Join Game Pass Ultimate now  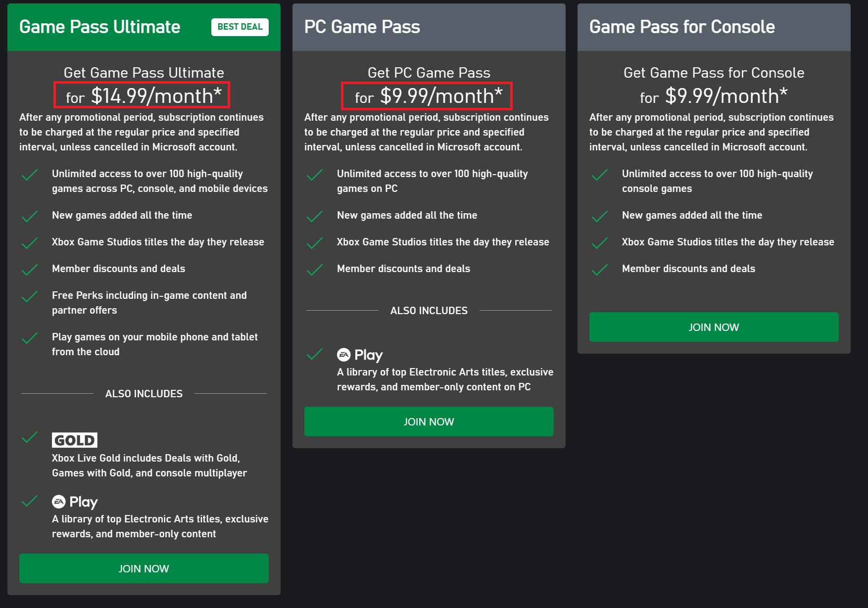tap(144, 568)
